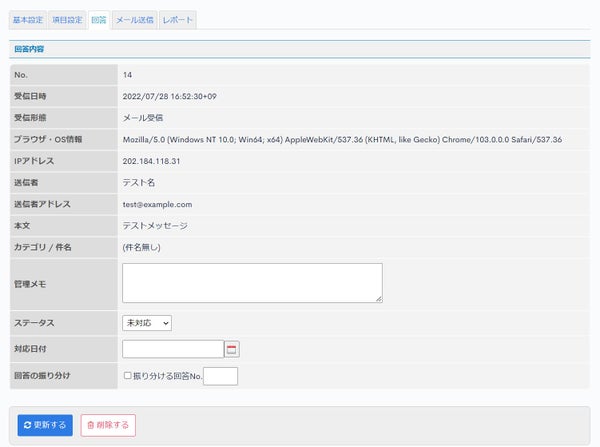This screenshot has width=600, height=447.
Task: Focus the 管理メモ text area
Action: click(x=253, y=283)
